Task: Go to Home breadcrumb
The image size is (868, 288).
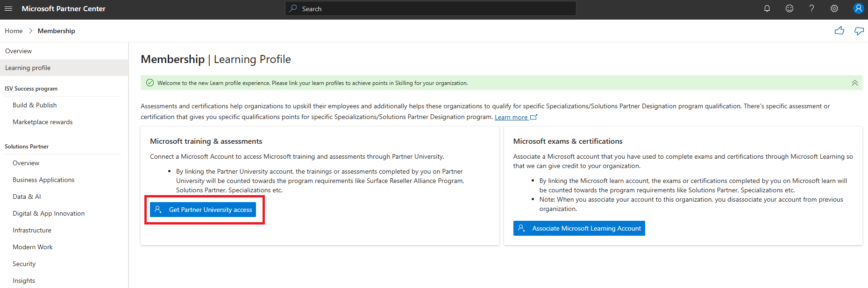Action: click(14, 31)
